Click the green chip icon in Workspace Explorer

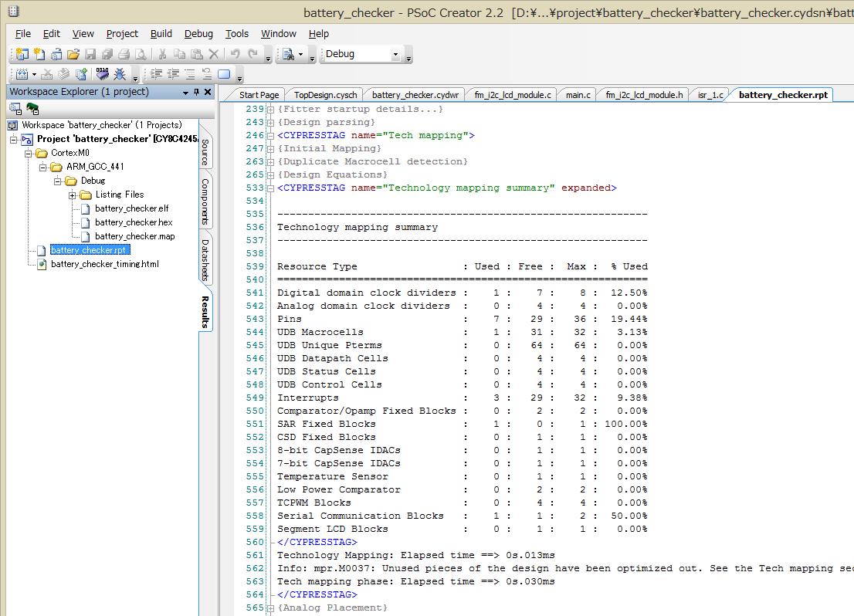click(x=32, y=108)
